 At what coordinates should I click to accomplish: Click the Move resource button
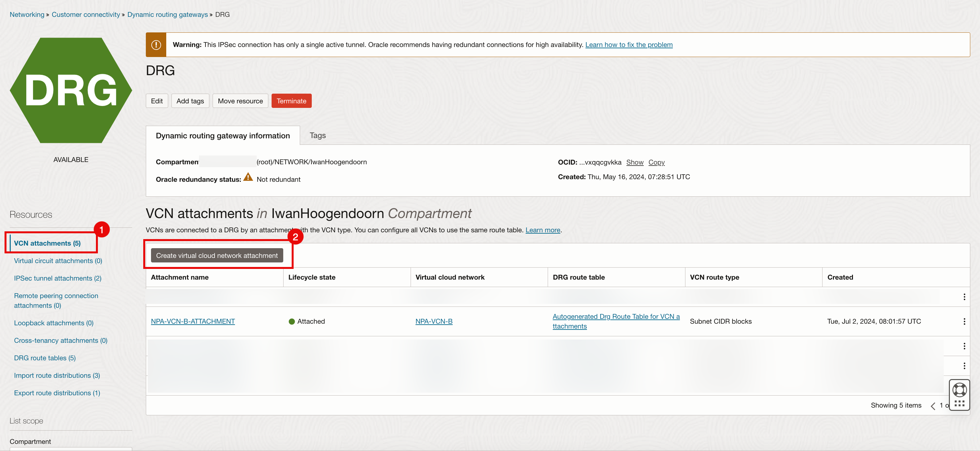pos(240,101)
